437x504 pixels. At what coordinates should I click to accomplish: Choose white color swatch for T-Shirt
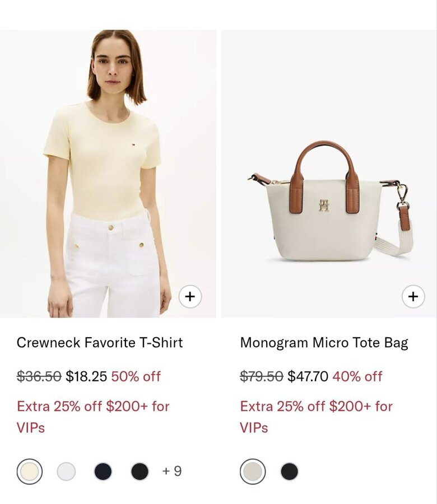(x=66, y=472)
